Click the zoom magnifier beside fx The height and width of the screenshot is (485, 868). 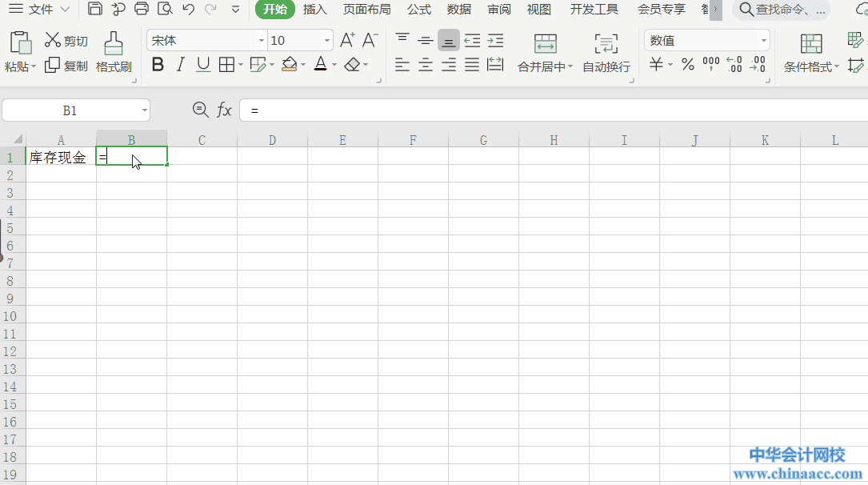(x=200, y=110)
